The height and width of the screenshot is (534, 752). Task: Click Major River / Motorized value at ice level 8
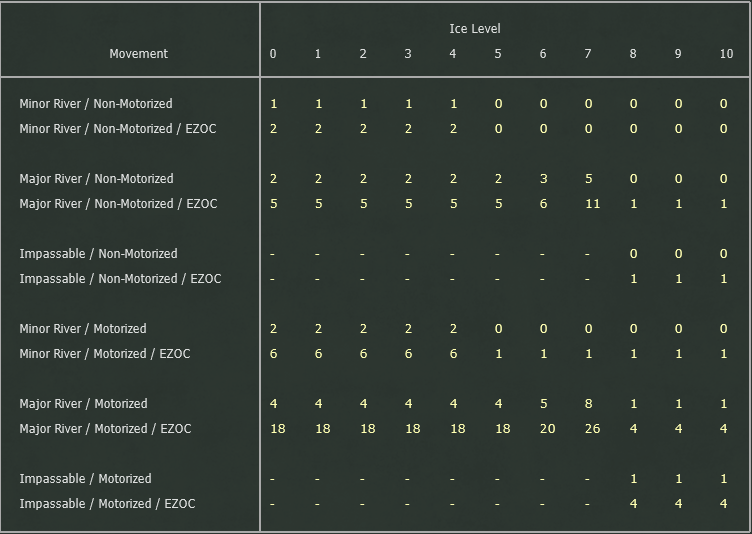click(x=634, y=403)
